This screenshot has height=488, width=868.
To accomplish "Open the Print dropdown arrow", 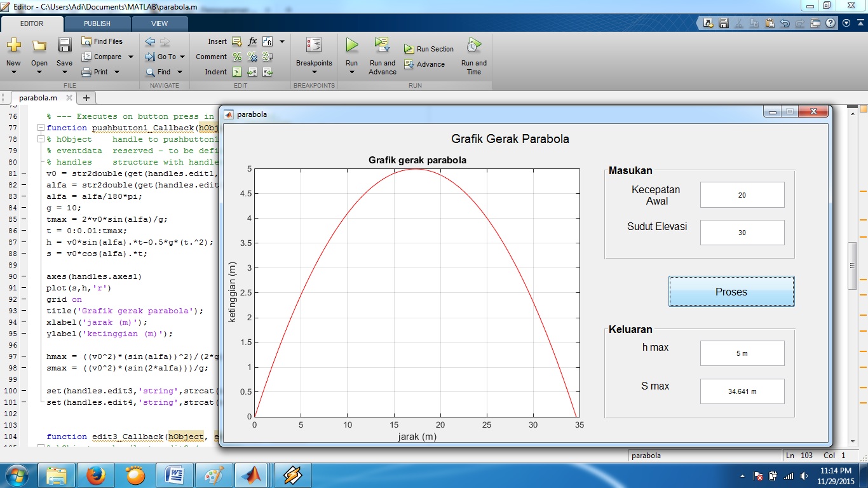I will point(117,72).
